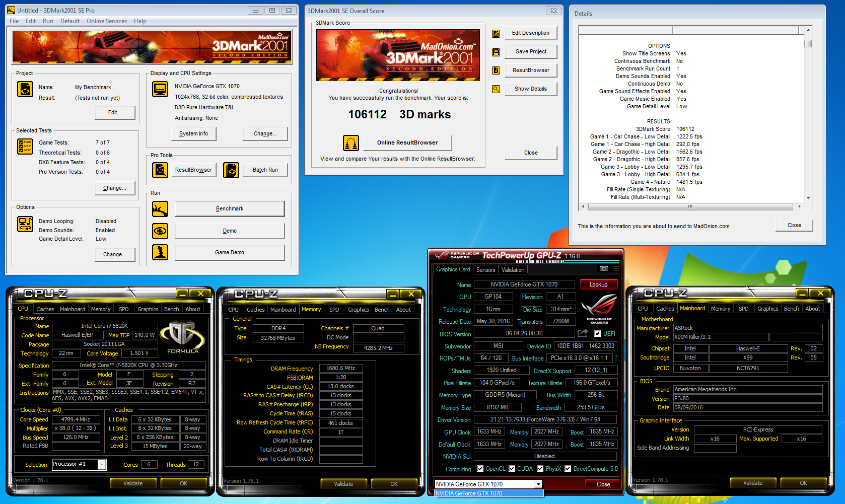Image resolution: width=845 pixels, height=504 pixels.
Task: Click the magnifier icon beside Show Details
Action: point(496,89)
